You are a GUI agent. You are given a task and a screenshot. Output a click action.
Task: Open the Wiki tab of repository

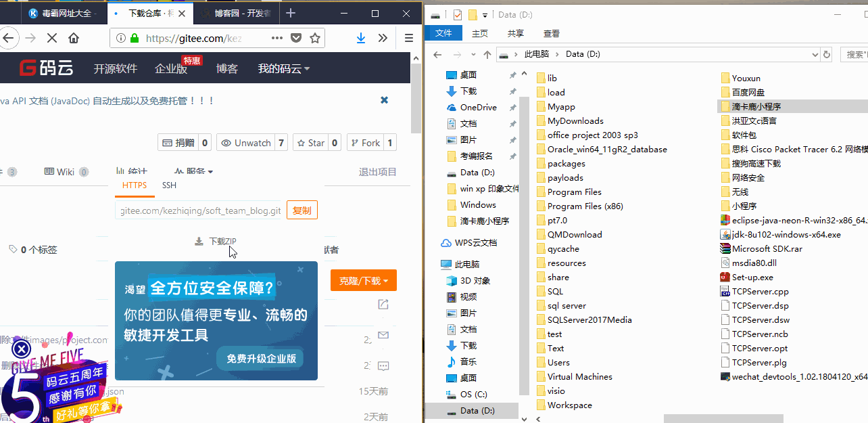66,172
